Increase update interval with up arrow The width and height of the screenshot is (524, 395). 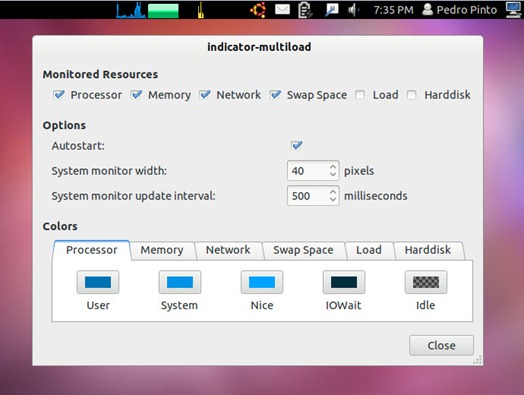[x=333, y=192]
